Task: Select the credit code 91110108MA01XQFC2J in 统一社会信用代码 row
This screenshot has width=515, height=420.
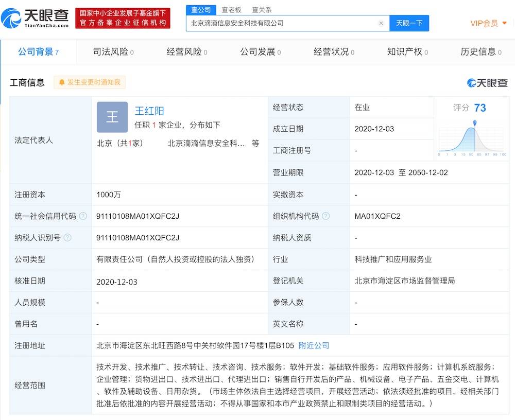Action: coord(138,216)
